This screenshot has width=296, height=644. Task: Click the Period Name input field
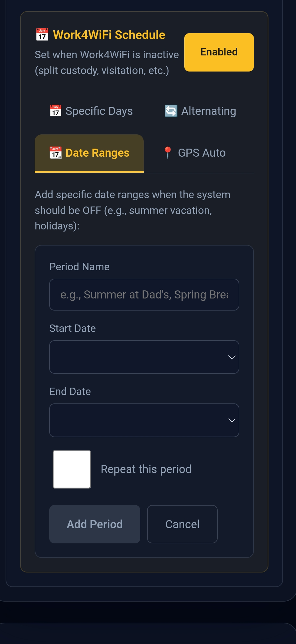click(144, 294)
